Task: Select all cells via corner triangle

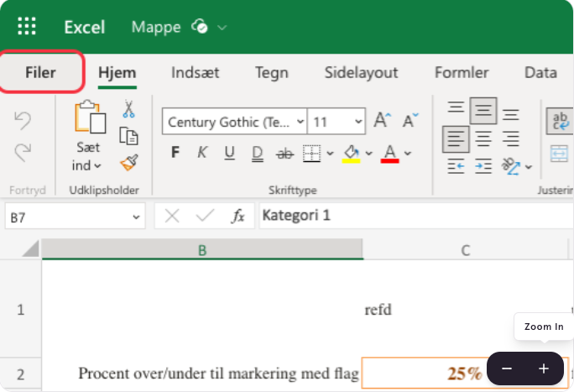Action: coord(31,248)
